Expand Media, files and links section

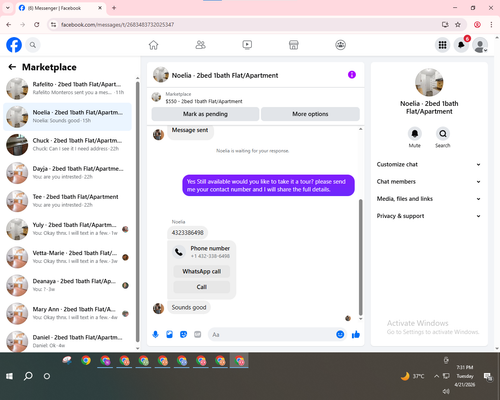point(429,199)
